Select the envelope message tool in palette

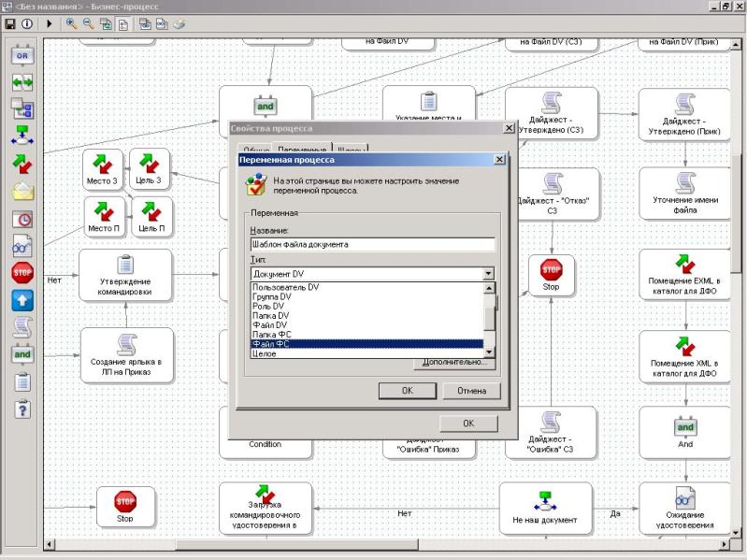pyautogui.click(x=22, y=192)
